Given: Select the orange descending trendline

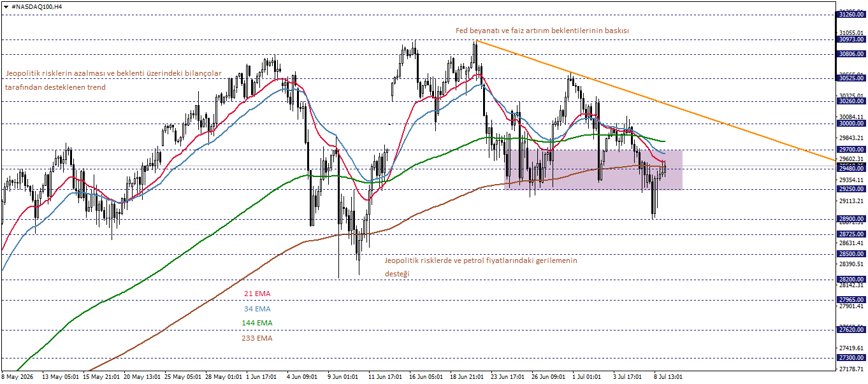Looking at the screenshot, I should click(x=655, y=101).
